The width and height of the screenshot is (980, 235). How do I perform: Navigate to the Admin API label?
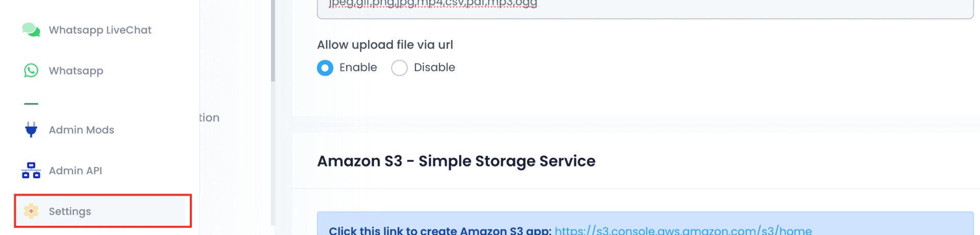coord(76,171)
